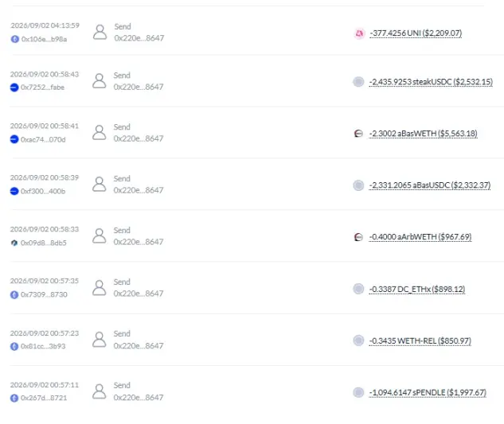The height and width of the screenshot is (424, 504).
Task: Click the Arbitrum chain icon beside 0x09d8...8db5
Action: pos(14,243)
